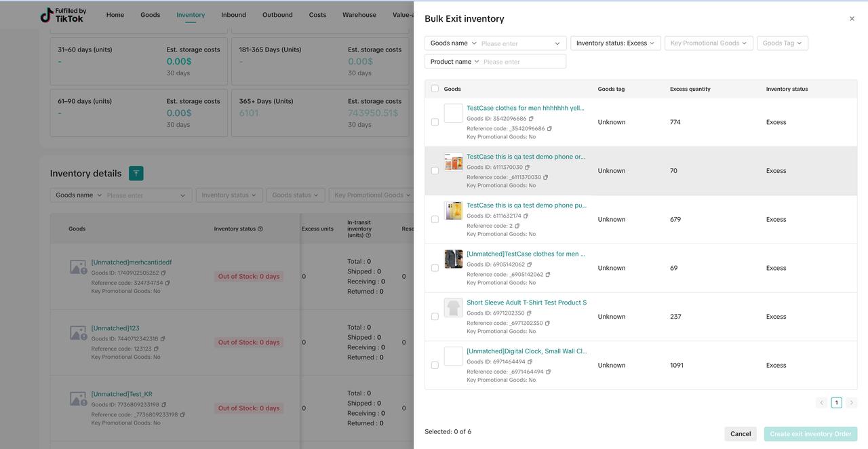This screenshot has width=868, height=449.
Task: Check TestCase clothes for men hhhhhhh row
Action: click(x=435, y=122)
